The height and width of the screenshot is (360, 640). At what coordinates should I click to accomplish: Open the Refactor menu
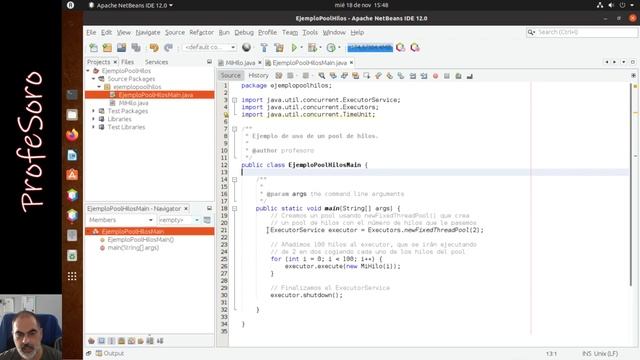point(201,32)
